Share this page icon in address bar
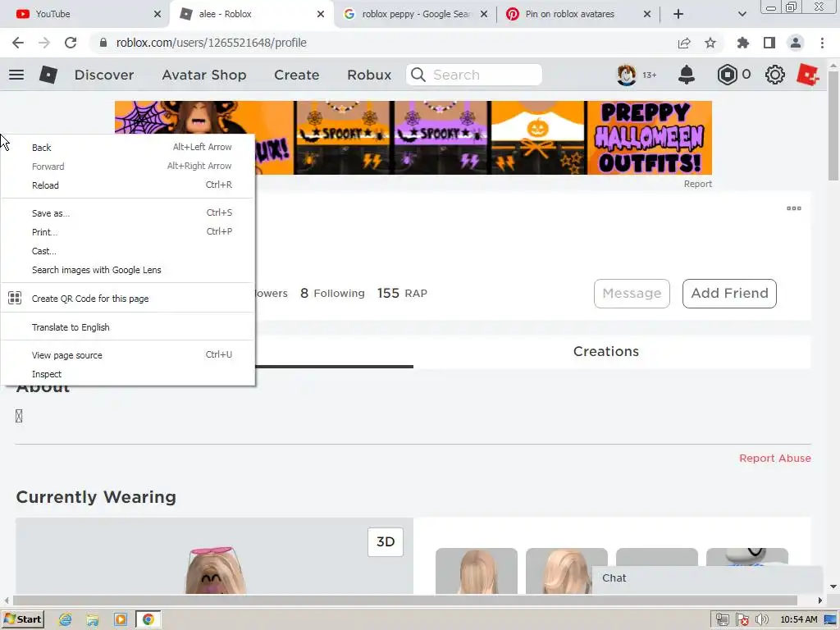This screenshot has height=630, width=840. coord(684,43)
